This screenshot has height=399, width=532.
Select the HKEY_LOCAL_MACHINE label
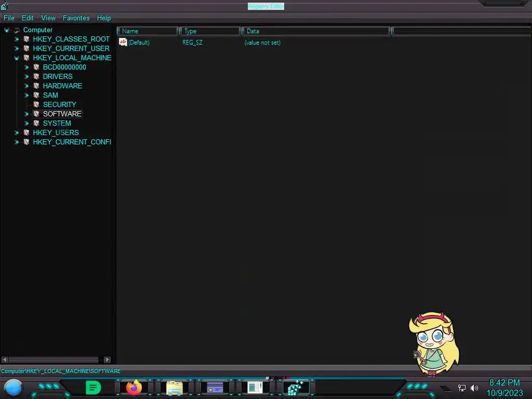point(72,58)
